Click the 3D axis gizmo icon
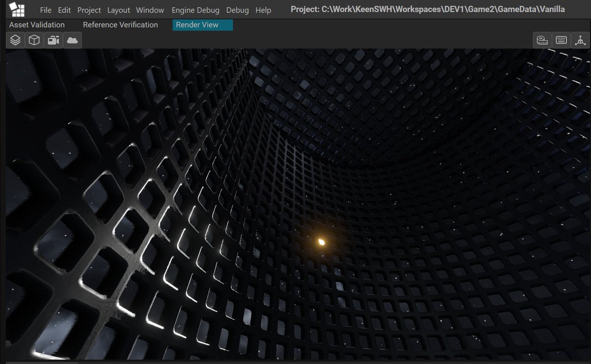This screenshot has width=591, height=364. tap(580, 40)
